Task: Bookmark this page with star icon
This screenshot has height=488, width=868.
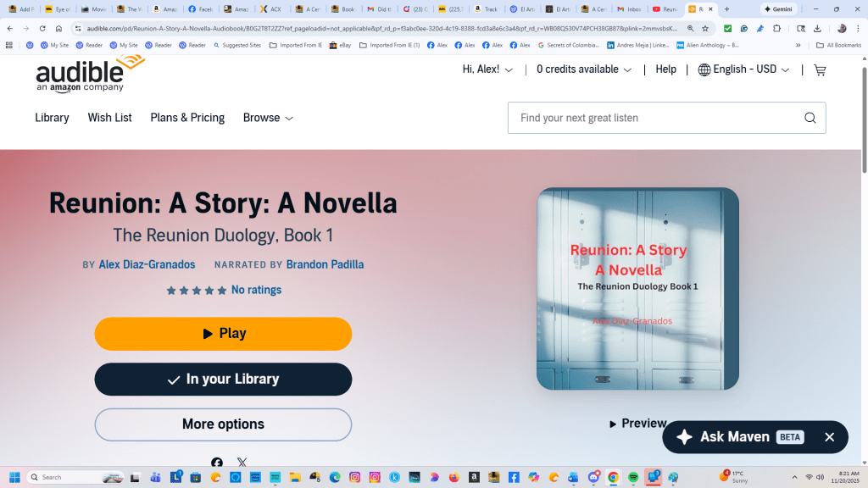Action: [704, 28]
